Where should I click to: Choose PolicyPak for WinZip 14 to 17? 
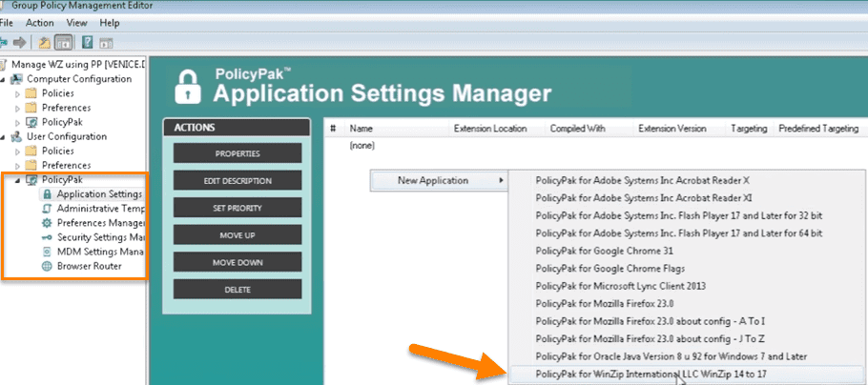click(x=685, y=374)
